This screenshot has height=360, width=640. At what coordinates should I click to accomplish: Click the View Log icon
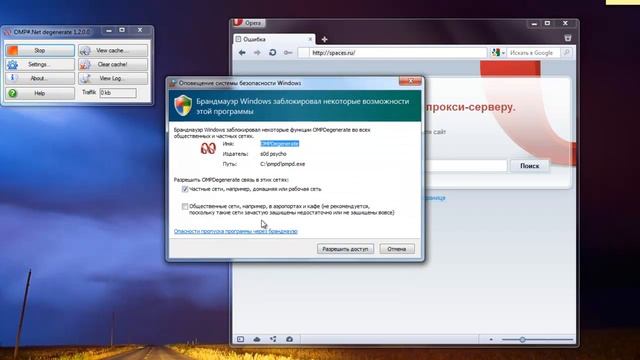pyautogui.click(x=85, y=78)
